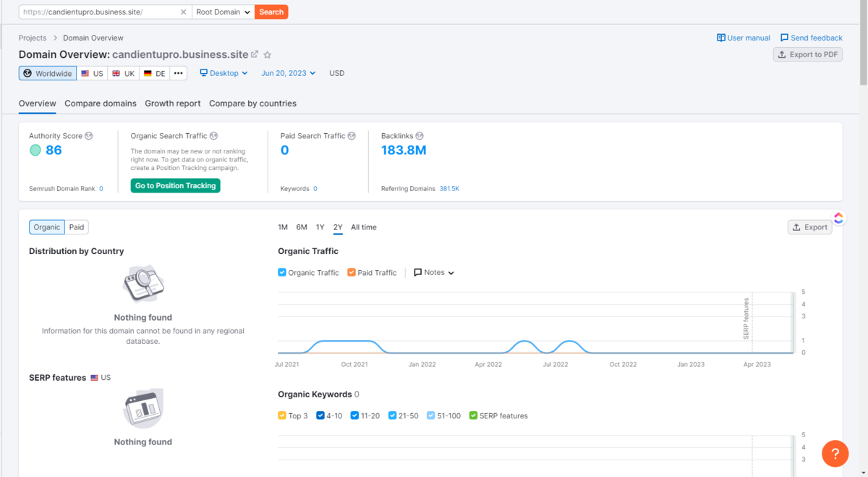Open the Root Domain dropdown
This screenshot has height=477, width=868.
tap(223, 12)
